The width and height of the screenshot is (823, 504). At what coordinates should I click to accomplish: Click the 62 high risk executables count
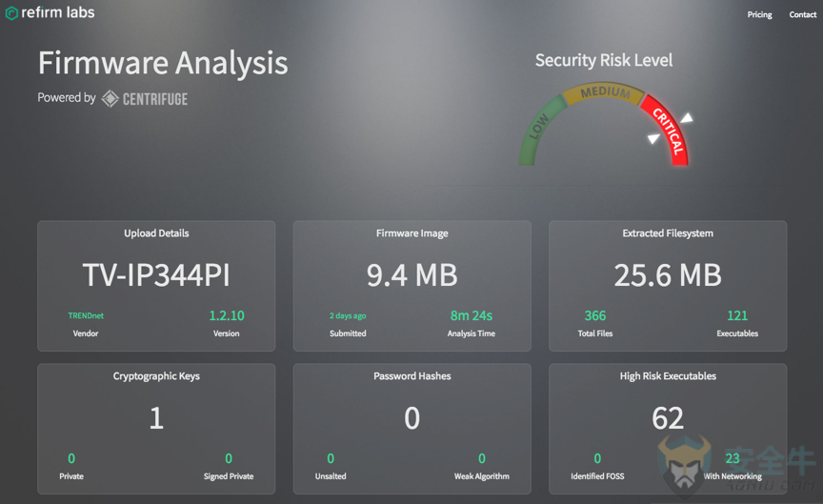[668, 418]
